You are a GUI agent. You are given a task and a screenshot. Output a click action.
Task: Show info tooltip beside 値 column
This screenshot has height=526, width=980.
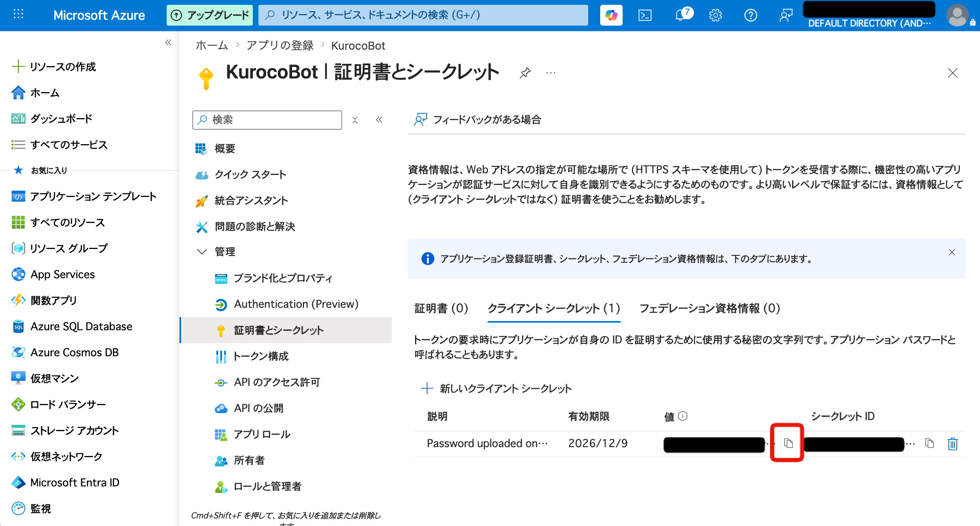[683, 416]
